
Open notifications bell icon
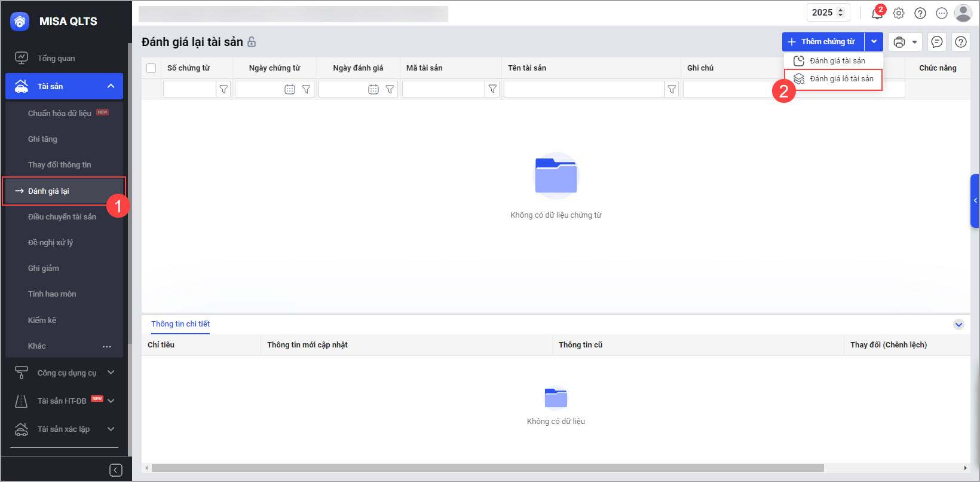coord(877,13)
